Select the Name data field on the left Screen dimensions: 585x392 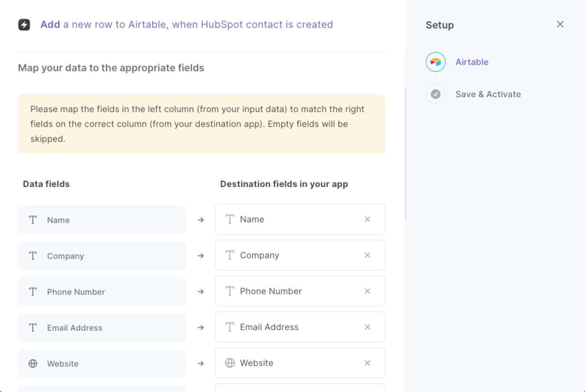coord(102,220)
